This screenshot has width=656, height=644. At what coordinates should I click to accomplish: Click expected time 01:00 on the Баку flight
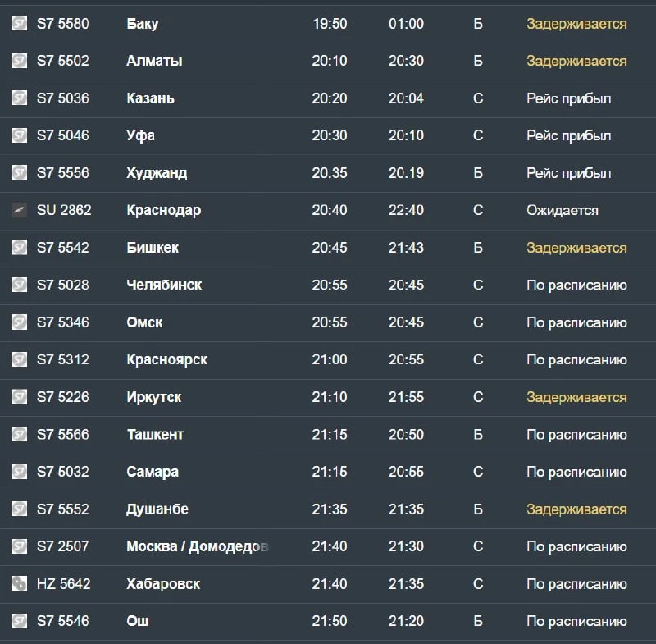(406, 24)
